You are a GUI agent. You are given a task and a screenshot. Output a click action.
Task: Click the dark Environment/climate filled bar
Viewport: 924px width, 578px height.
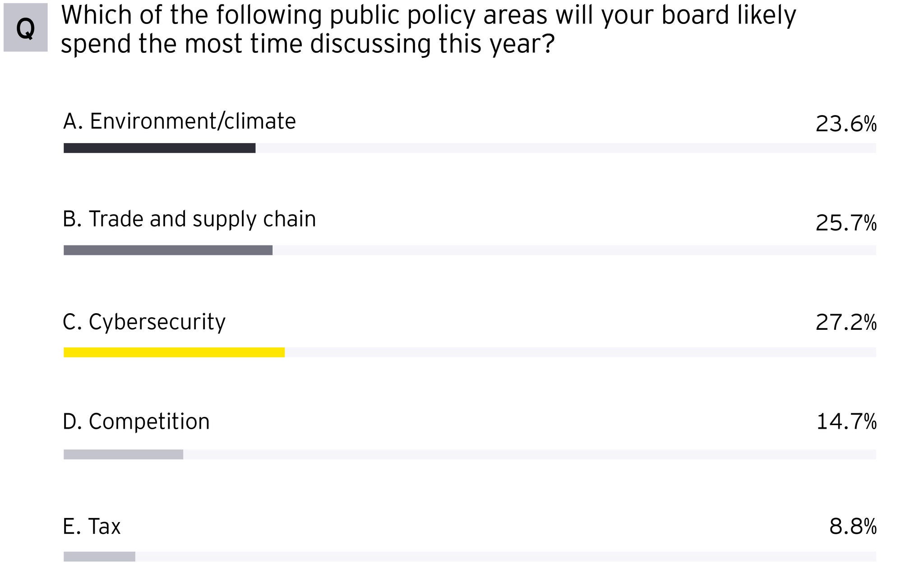(x=159, y=148)
